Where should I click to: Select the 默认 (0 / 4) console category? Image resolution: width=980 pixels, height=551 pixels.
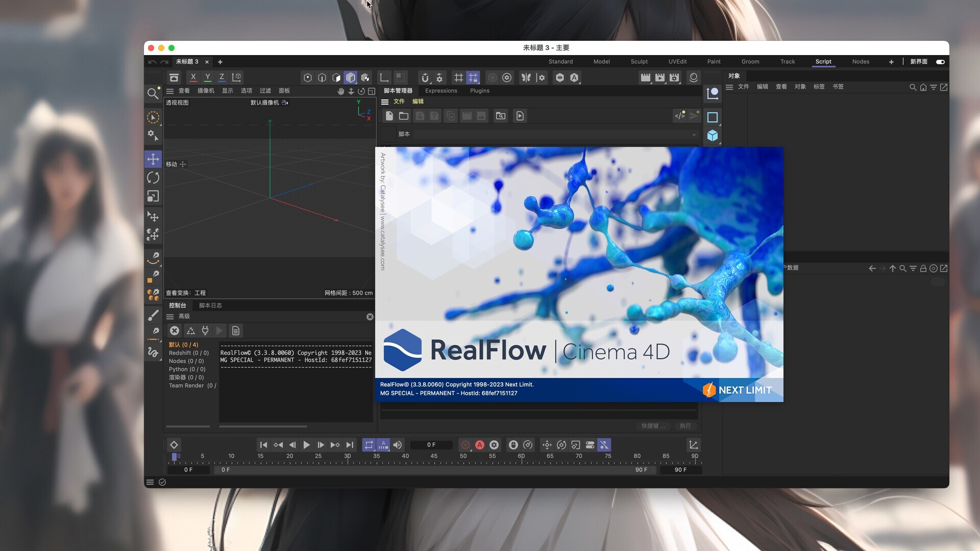tap(184, 345)
